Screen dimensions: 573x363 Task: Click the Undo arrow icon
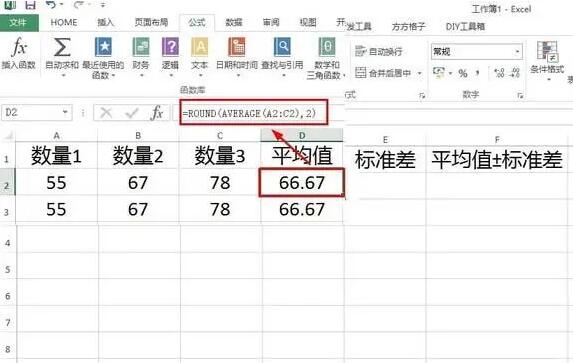(51, 5)
